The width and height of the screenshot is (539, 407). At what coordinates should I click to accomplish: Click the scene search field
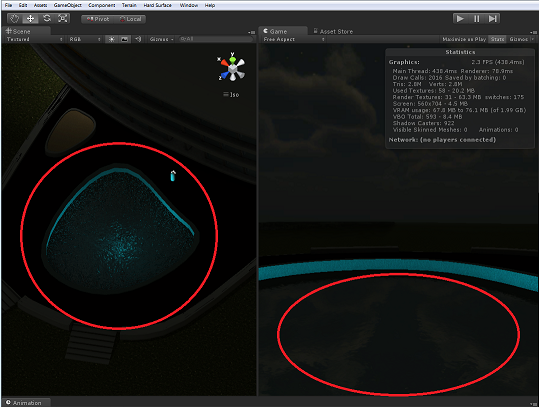click(x=216, y=39)
